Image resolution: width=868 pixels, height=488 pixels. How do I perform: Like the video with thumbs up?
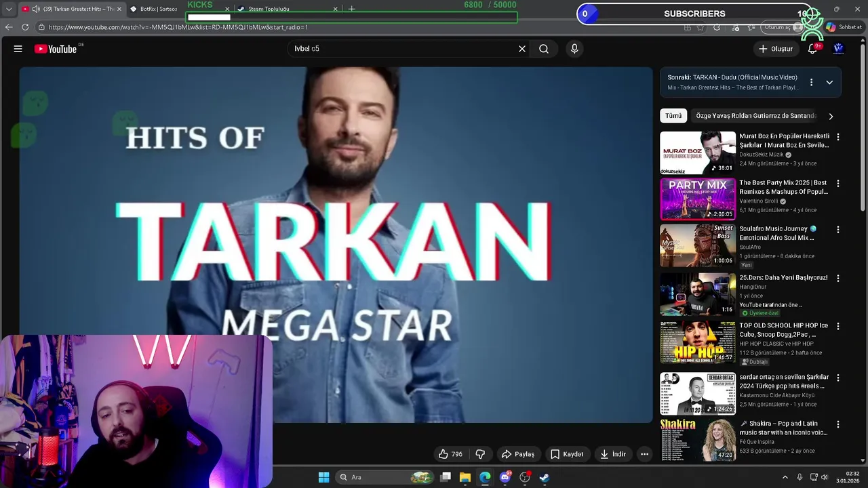coord(450,454)
